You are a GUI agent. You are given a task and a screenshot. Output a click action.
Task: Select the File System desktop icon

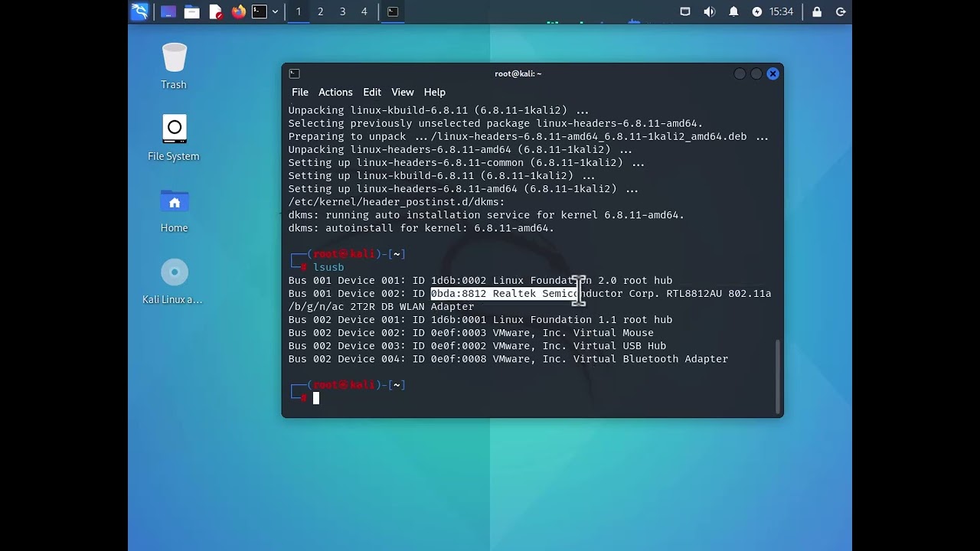[174, 138]
